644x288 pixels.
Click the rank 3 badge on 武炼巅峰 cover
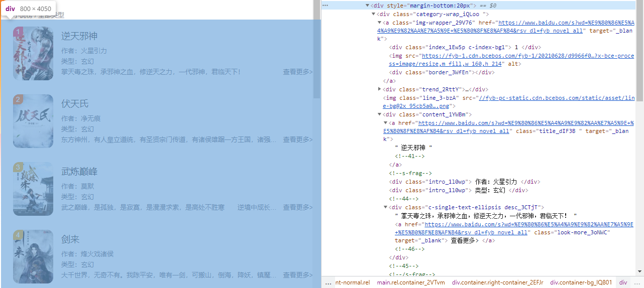coord(18,167)
